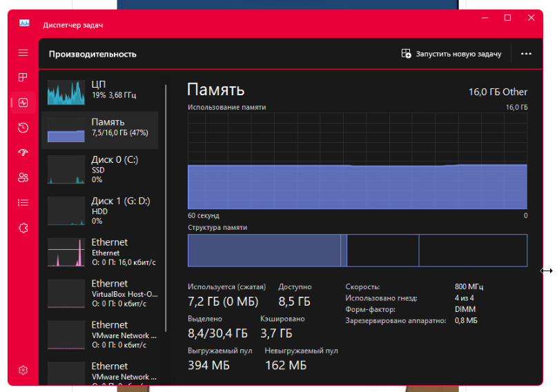This screenshot has width=557, height=392.
Task: Switch to the Users page icon
Action: tap(23, 178)
